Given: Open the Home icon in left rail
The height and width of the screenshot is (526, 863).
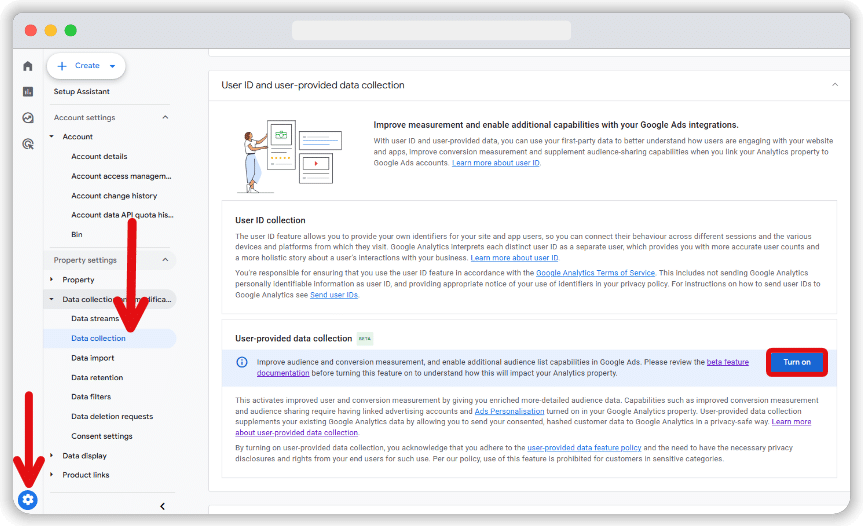Looking at the screenshot, I should [28, 66].
